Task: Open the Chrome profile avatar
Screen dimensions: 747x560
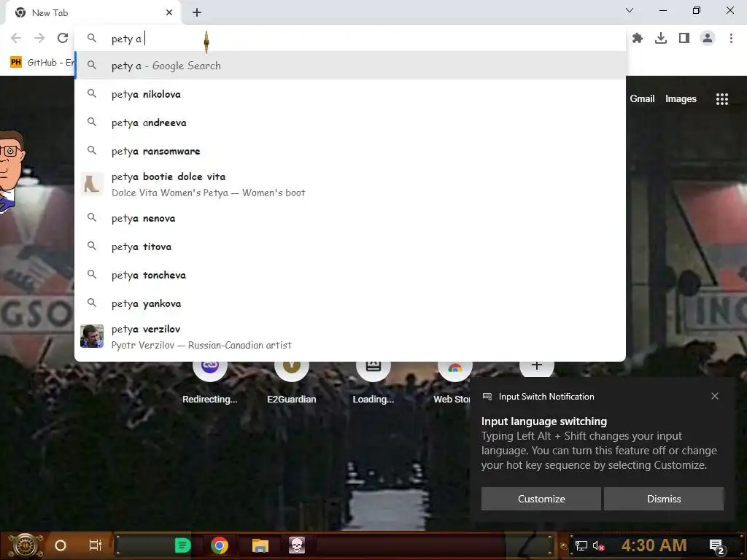Action: click(x=708, y=38)
